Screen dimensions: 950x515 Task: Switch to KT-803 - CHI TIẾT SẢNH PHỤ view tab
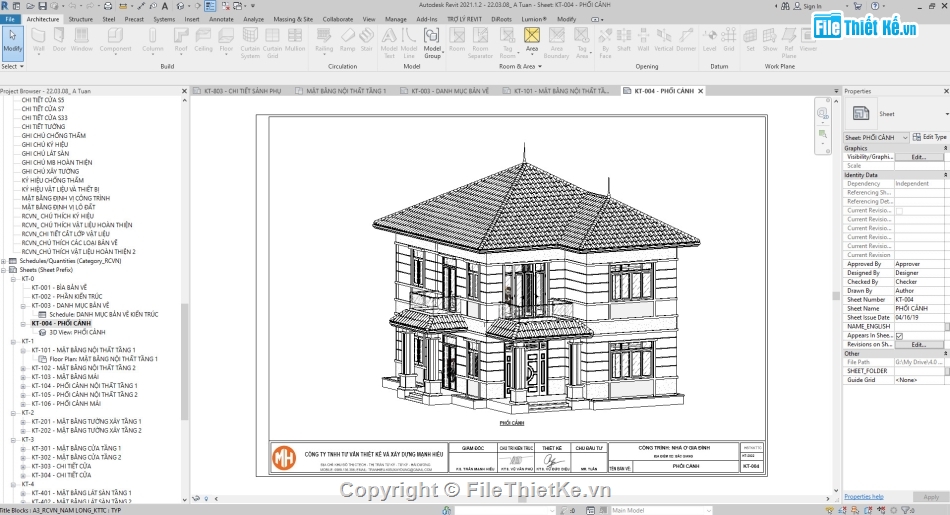242,91
